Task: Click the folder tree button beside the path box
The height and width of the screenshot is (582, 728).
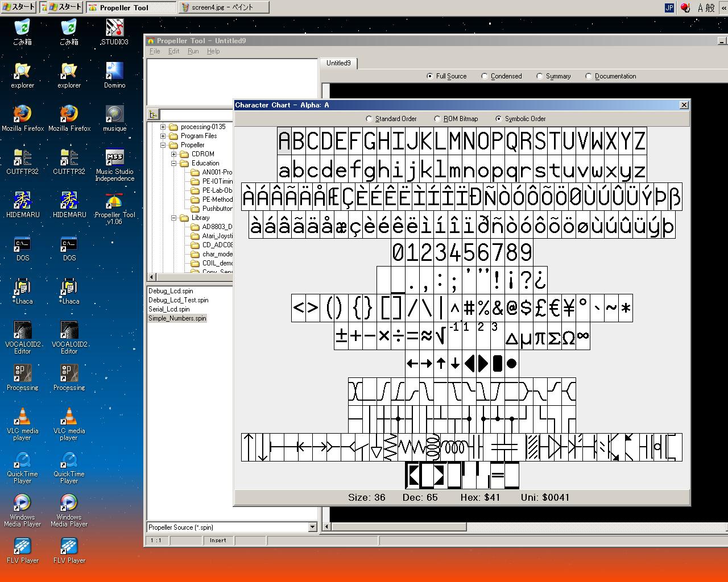Action: click(x=153, y=115)
